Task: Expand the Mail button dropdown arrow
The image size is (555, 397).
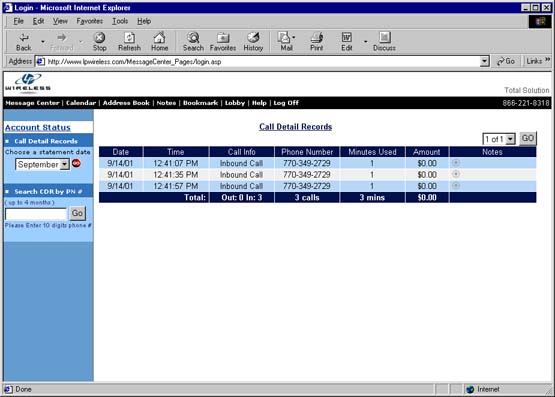Action: tap(294, 37)
